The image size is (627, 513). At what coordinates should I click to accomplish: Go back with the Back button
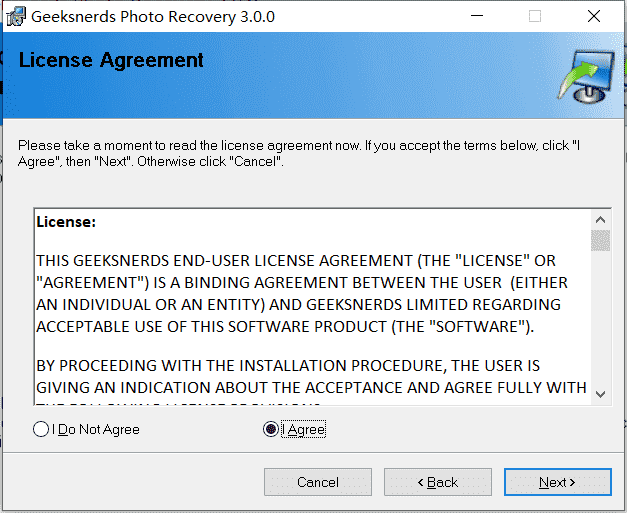point(438,482)
